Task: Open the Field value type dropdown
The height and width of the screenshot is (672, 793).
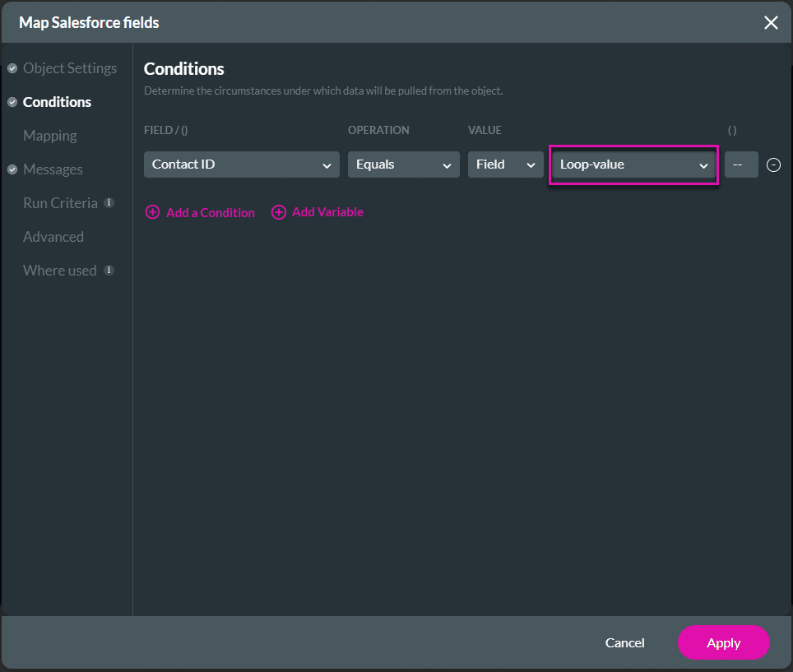Action: click(505, 165)
